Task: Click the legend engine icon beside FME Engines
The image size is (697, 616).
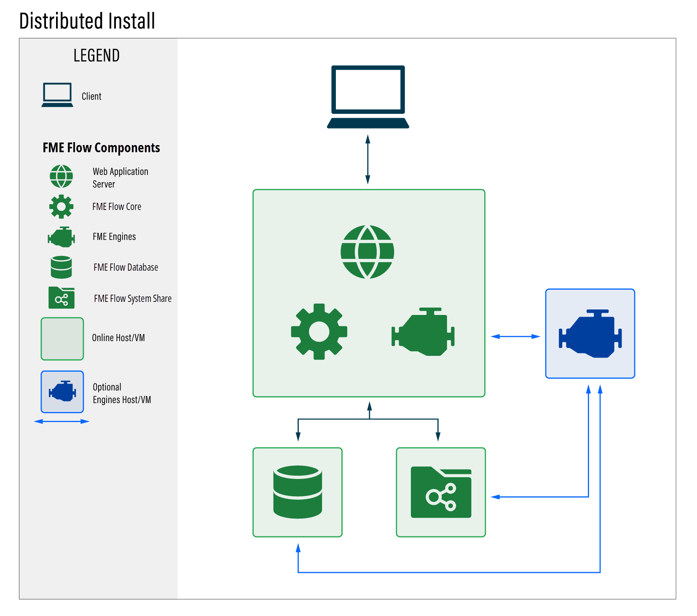Action: tap(62, 237)
